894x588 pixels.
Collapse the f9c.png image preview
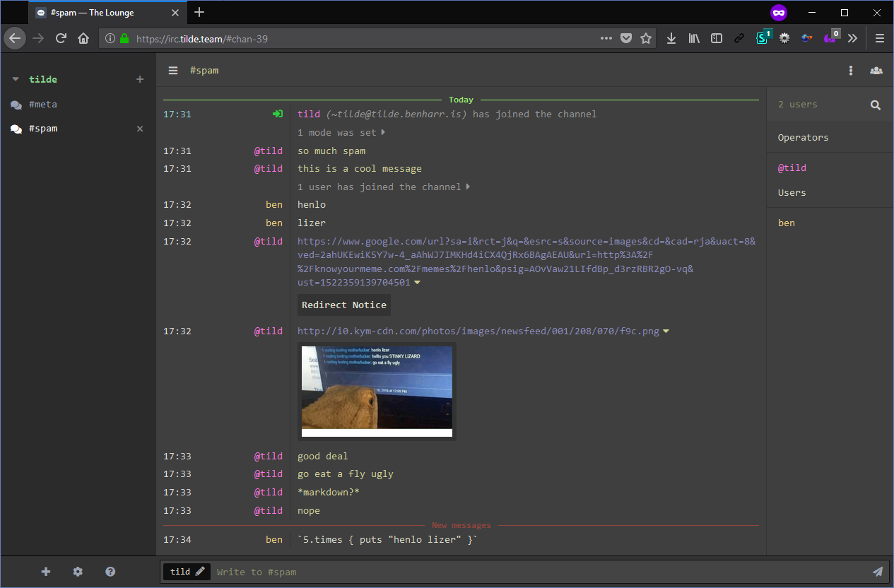click(666, 331)
